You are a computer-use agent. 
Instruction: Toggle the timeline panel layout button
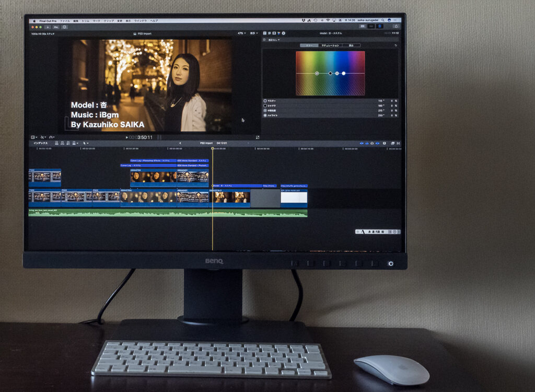[x=371, y=26]
